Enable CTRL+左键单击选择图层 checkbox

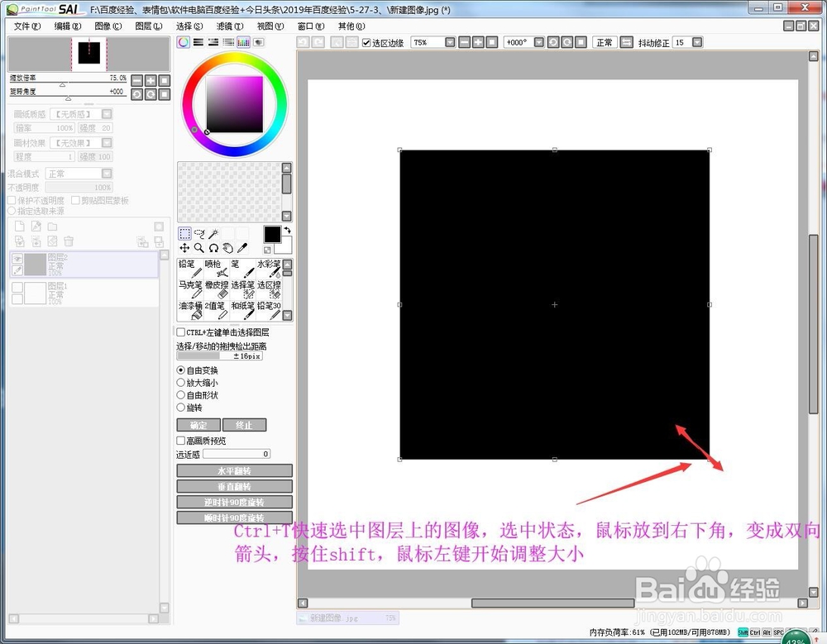[x=181, y=332]
